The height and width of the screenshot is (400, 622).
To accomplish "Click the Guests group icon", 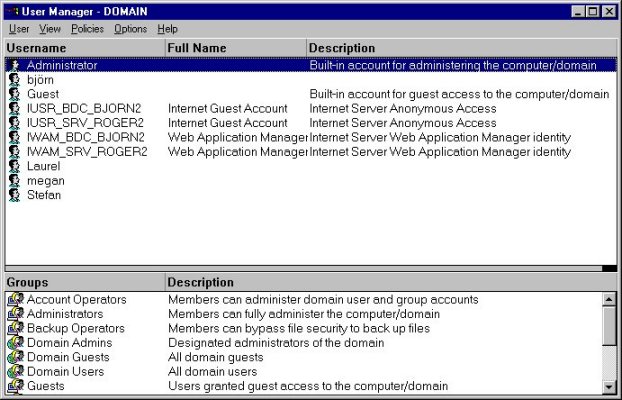I will (15, 386).
